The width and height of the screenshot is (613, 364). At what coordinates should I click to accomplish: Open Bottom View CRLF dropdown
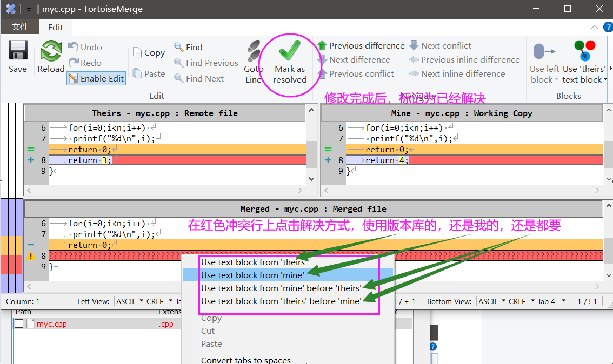[x=522, y=301]
